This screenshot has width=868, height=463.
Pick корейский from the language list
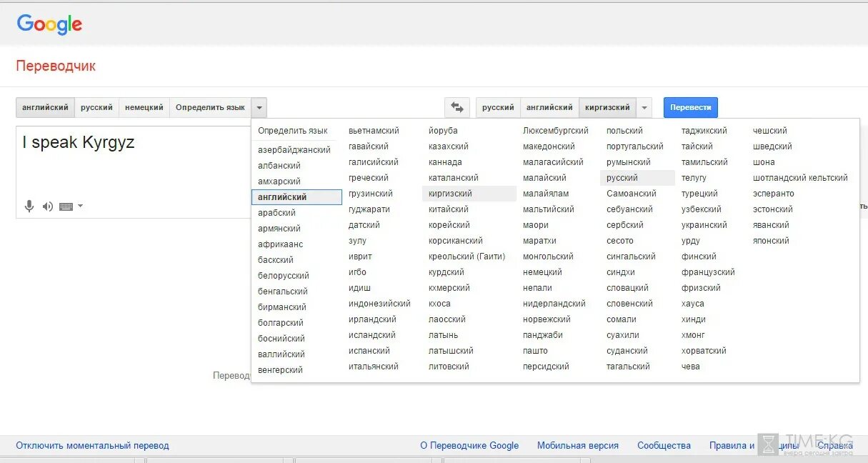coord(449,225)
